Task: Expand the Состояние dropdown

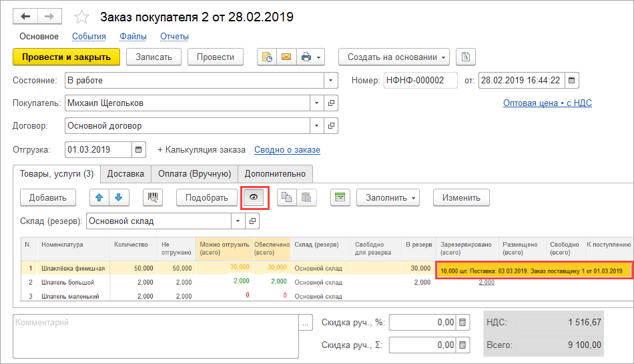Action: (330, 81)
